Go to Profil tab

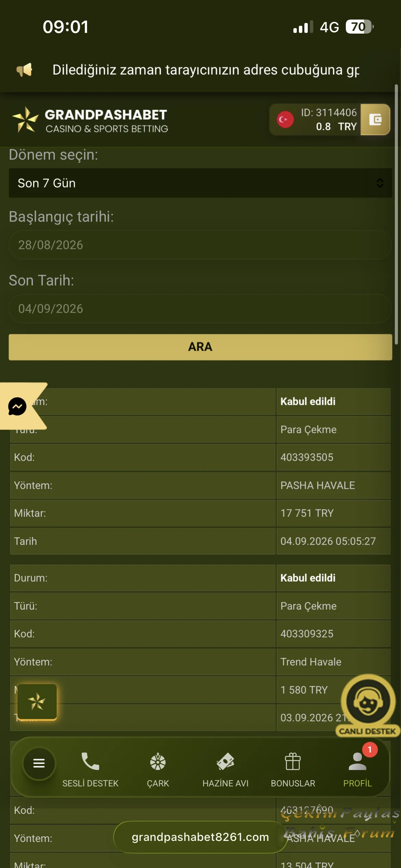pos(357,768)
